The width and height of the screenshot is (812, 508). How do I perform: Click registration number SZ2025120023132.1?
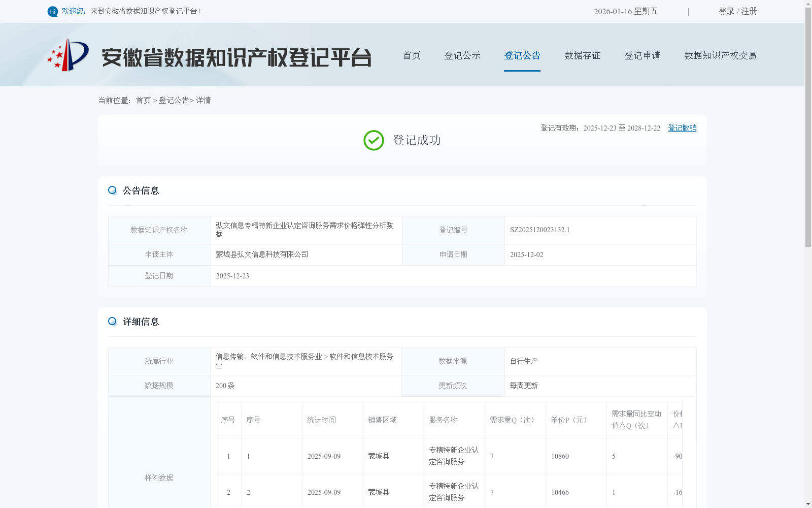pos(540,230)
